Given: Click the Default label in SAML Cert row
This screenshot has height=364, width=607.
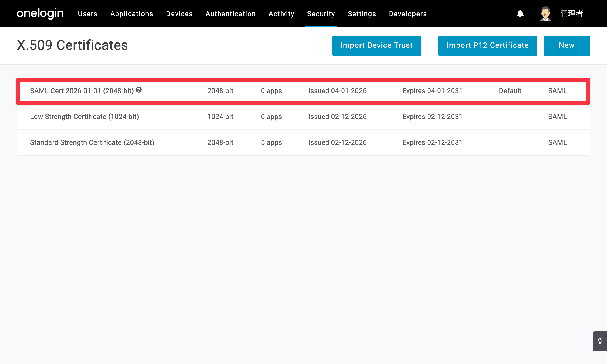Looking at the screenshot, I should pos(510,91).
